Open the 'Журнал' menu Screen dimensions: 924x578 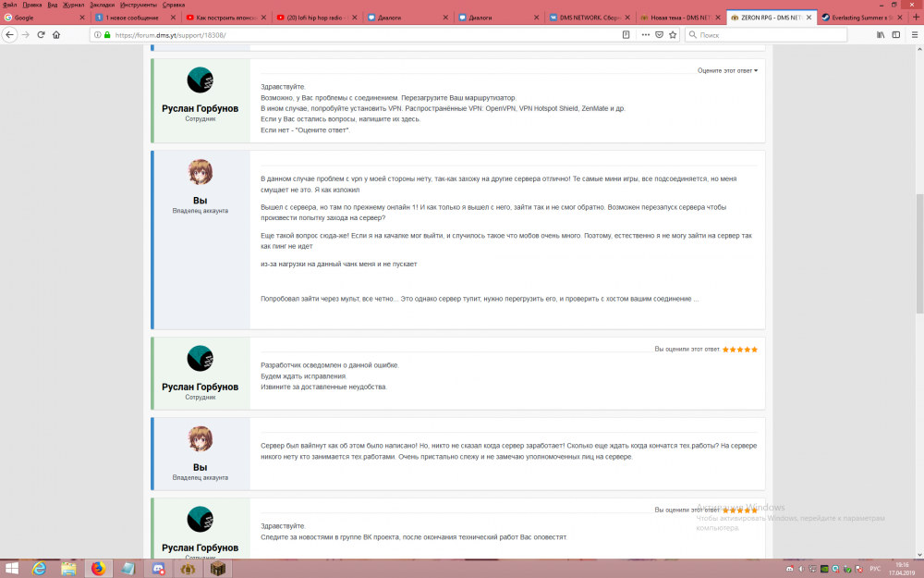tap(73, 5)
